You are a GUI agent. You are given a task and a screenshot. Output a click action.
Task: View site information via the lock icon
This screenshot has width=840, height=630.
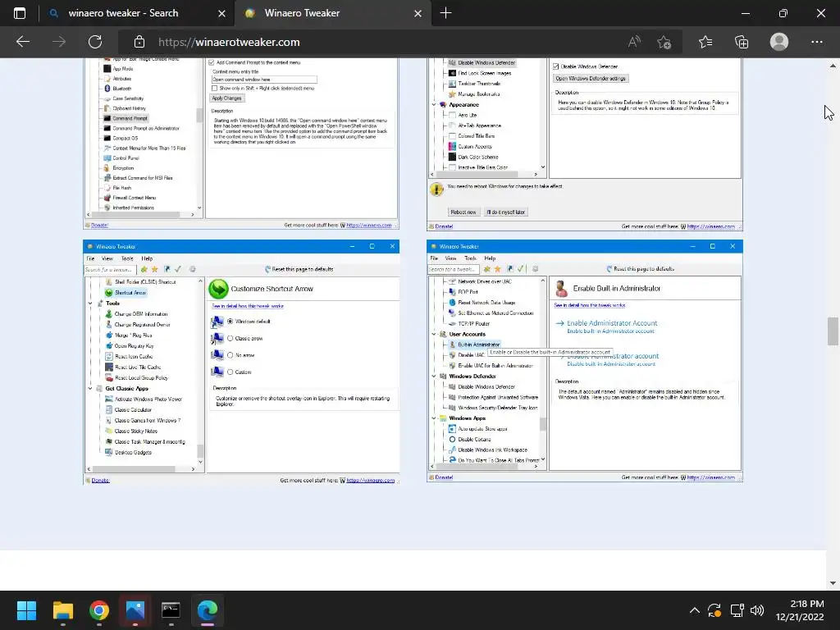[139, 42]
